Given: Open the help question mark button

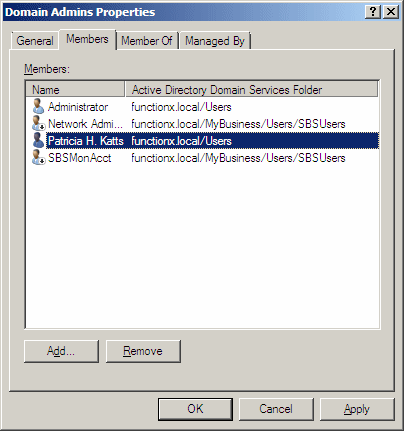Looking at the screenshot, I should [x=373, y=12].
